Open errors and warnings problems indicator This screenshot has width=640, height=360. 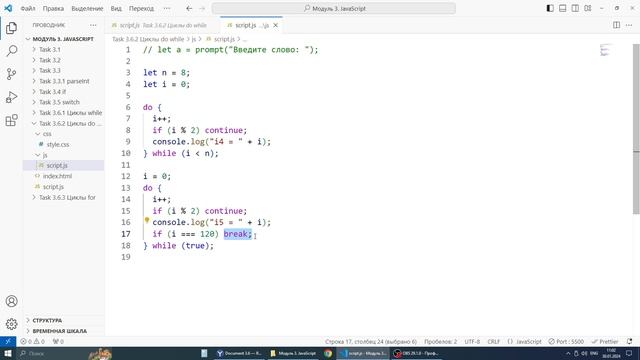pos(33,341)
